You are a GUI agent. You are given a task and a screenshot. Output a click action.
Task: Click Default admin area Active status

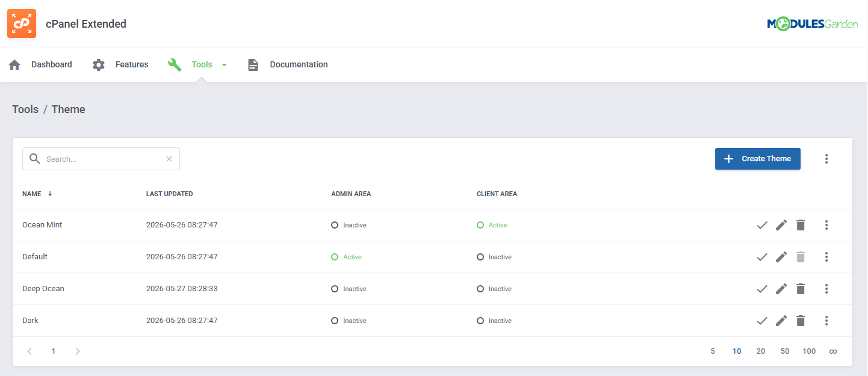tap(347, 257)
